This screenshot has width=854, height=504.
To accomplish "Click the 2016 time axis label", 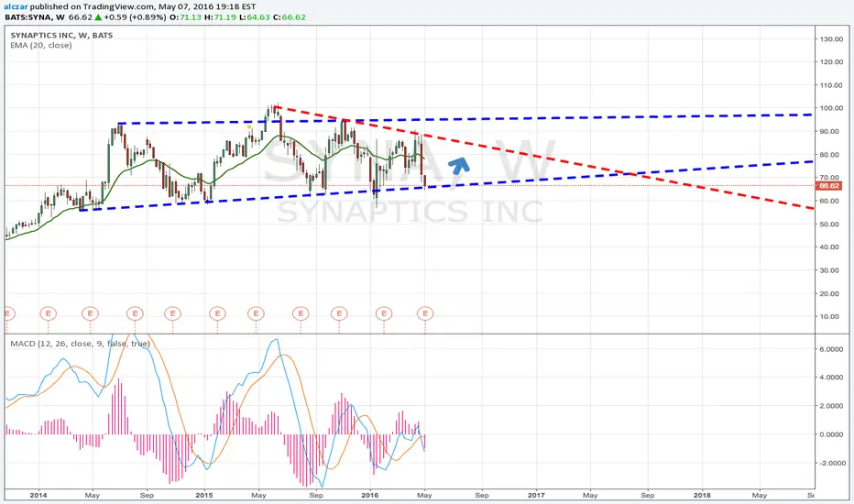I will tap(370, 495).
